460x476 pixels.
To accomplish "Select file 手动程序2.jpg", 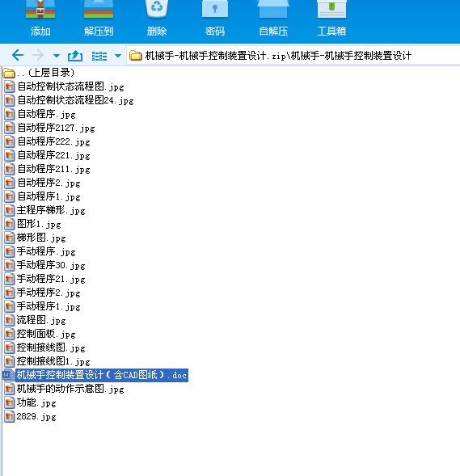I will [43, 293].
